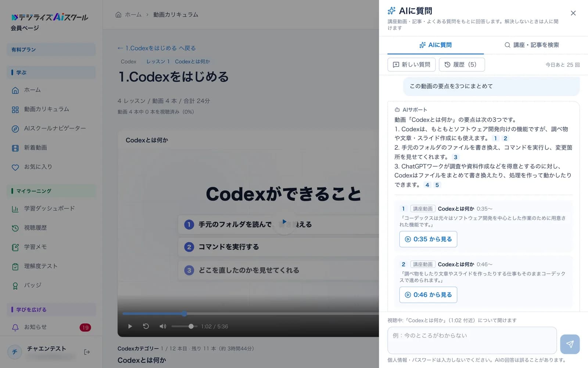Image resolution: width=588 pixels, height=368 pixels.
Task: Adjust the video volume slider
Action: pos(184,326)
